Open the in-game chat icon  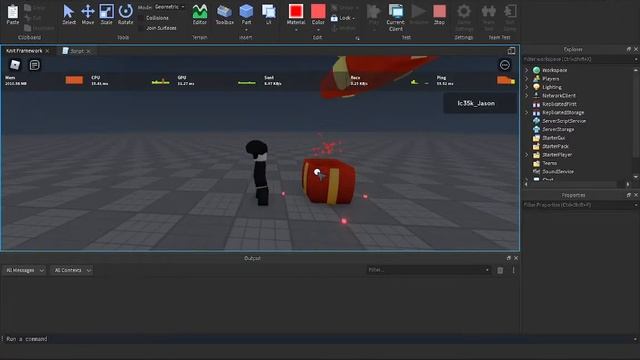pyautogui.click(x=35, y=65)
